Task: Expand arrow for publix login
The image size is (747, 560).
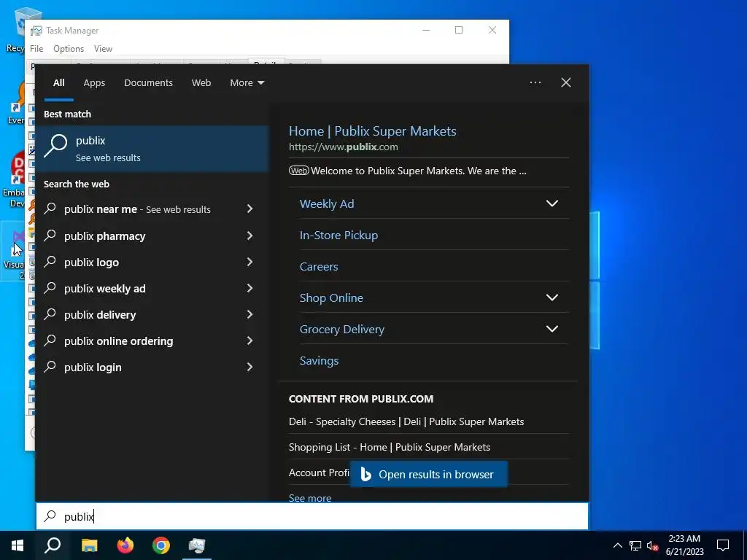Action: point(249,366)
